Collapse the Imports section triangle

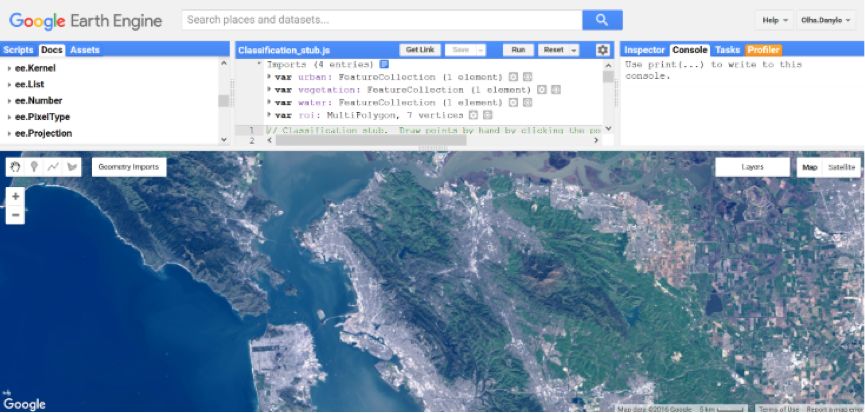[259, 64]
